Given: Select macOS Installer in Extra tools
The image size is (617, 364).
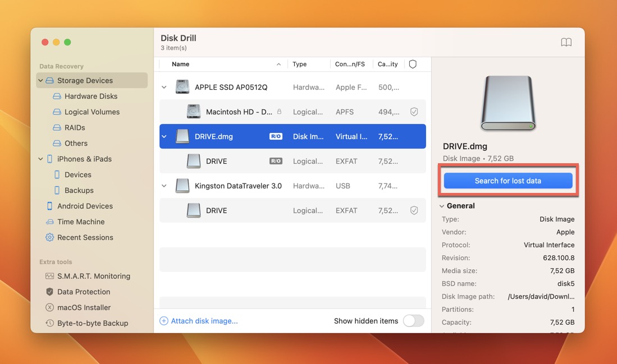Looking at the screenshot, I should (x=84, y=307).
